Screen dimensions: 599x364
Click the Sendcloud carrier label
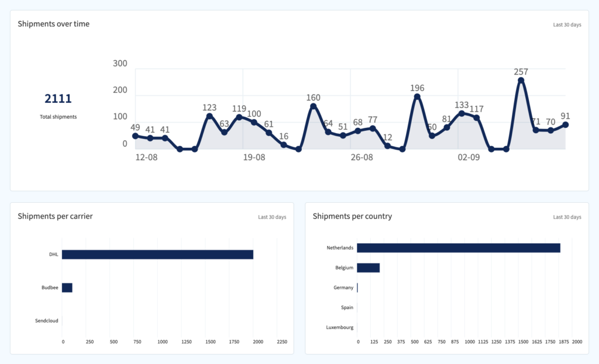point(46,321)
